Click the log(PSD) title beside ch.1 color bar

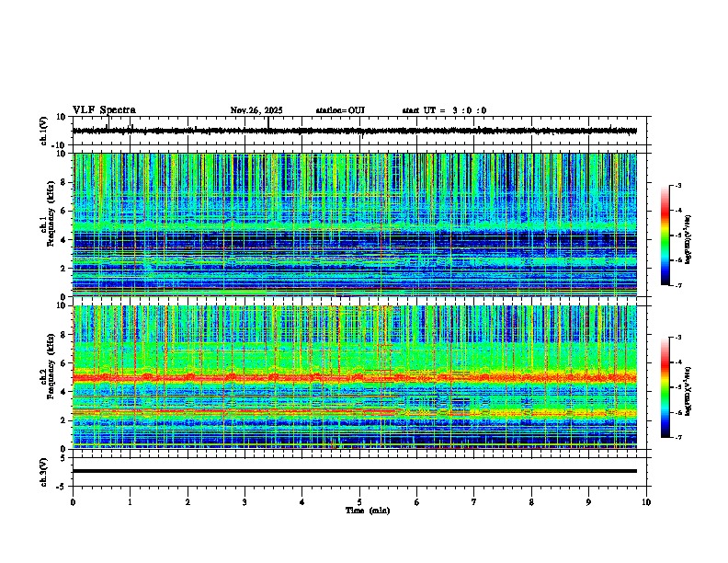[x=688, y=239]
